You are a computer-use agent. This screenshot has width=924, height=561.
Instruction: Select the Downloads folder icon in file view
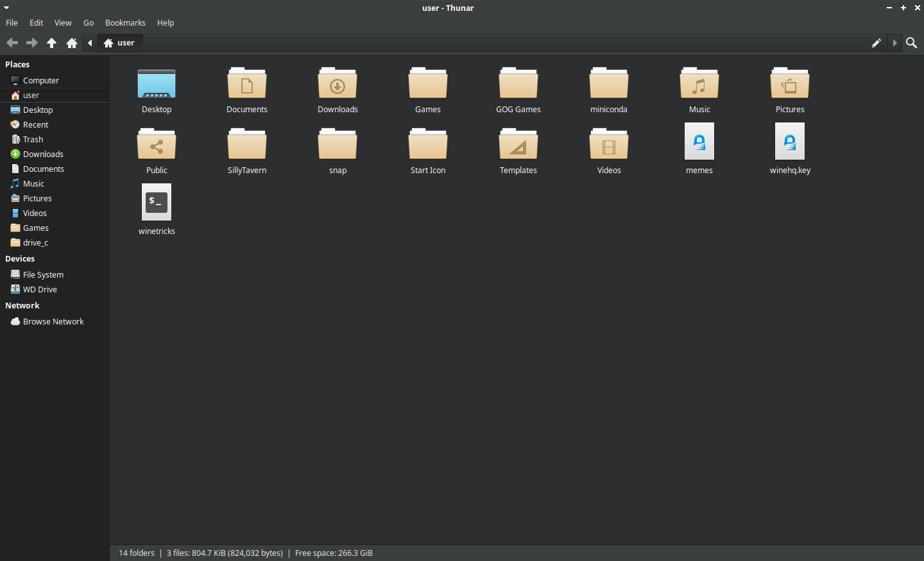338,84
